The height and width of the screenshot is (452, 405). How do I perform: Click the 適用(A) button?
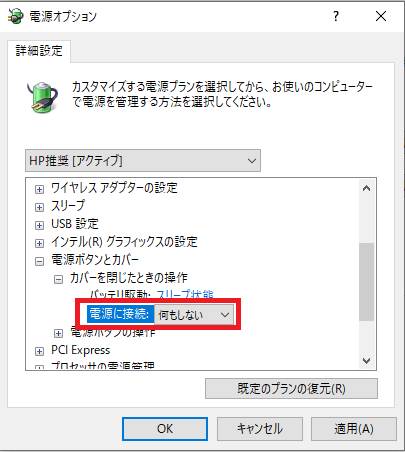tap(354, 429)
